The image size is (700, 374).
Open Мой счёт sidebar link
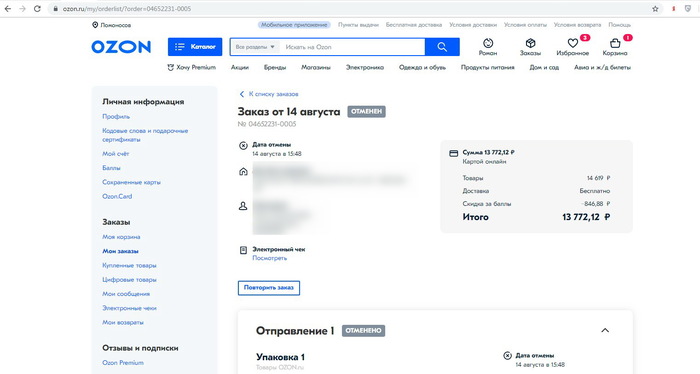click(x=116, y=154)
